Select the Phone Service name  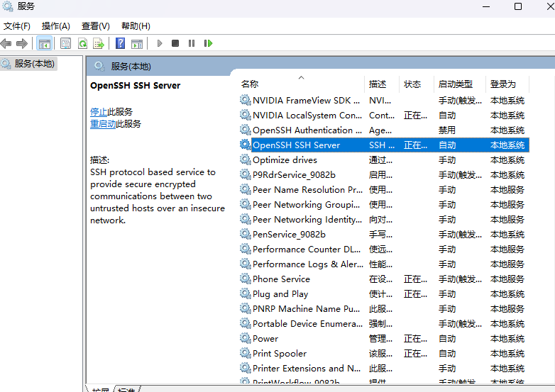(281, 279)
